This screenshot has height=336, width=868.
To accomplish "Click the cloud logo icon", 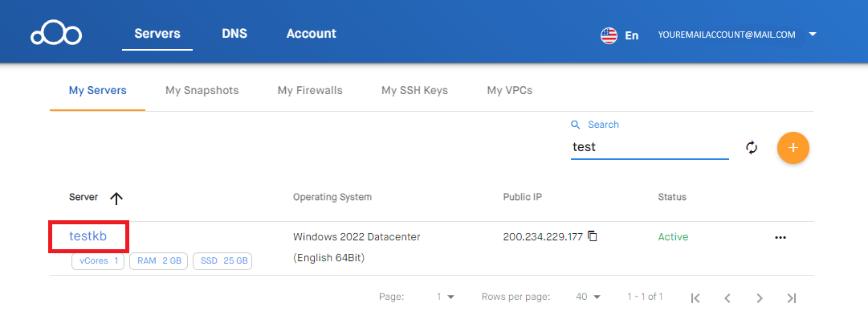I will point(56,35).
